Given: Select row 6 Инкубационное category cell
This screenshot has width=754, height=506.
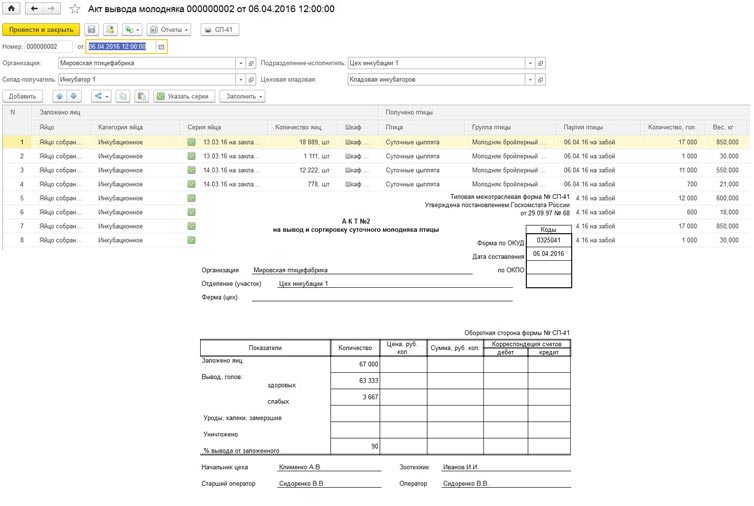Looking at the screenshot, I should (135, 212).
